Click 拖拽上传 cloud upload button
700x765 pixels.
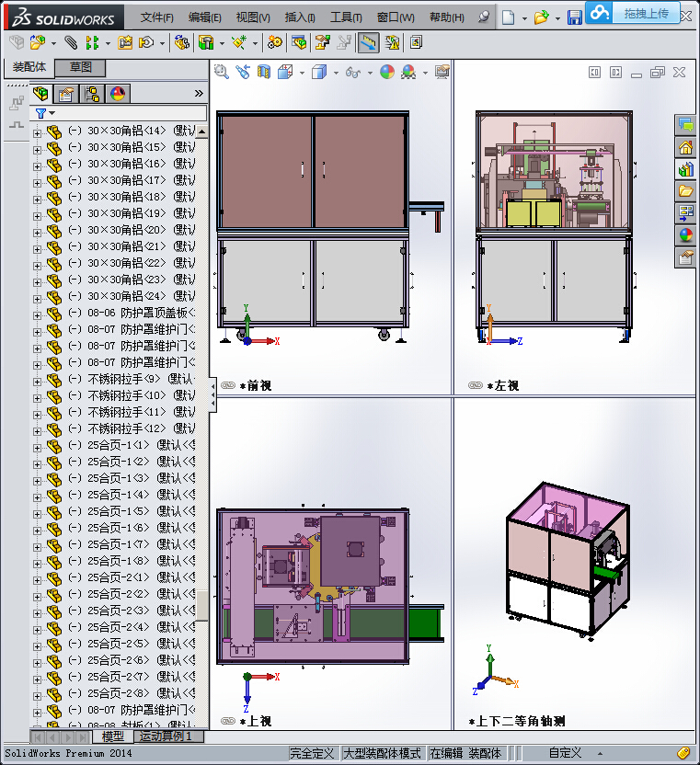(x=633, y=13)
